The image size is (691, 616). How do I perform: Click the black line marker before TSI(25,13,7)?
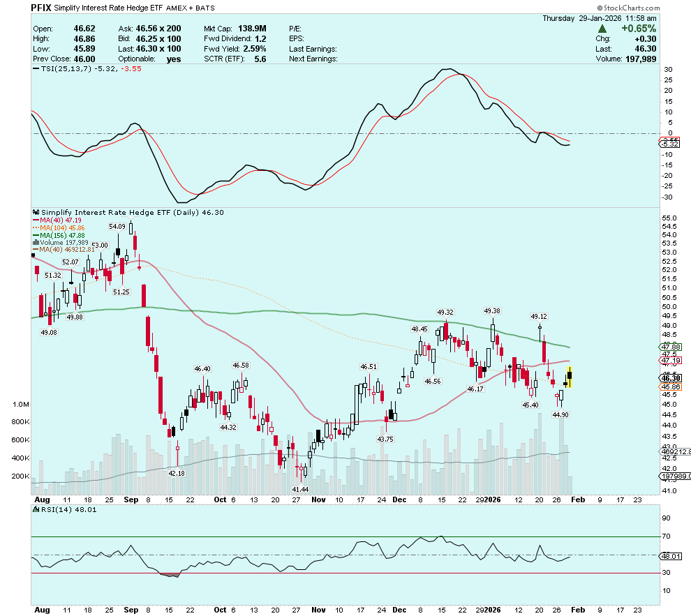pos(36,68)
